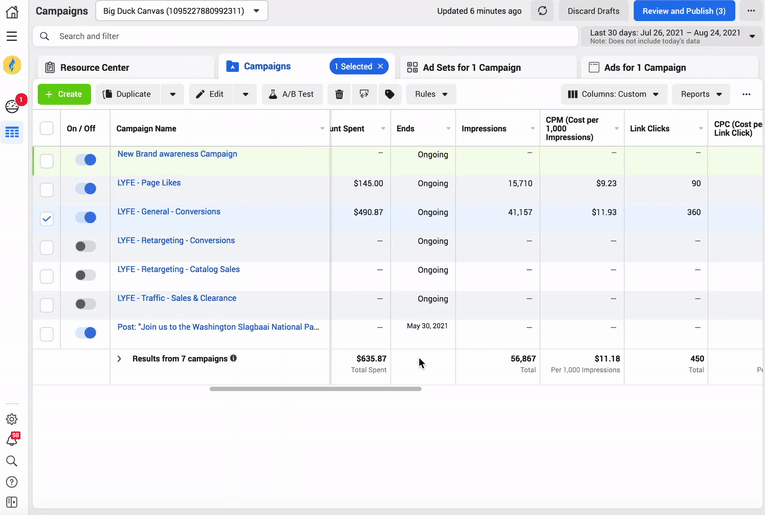Open the hamburger menu in left sidebar

point(12,36)
